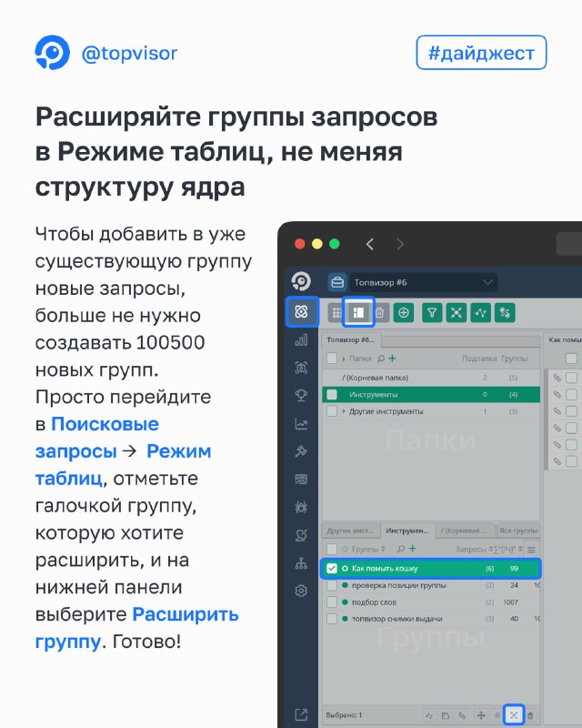This screenshot has width=582, height=728.
Task: Switch to grid view toolbar icon
Action: coord(336,313)
